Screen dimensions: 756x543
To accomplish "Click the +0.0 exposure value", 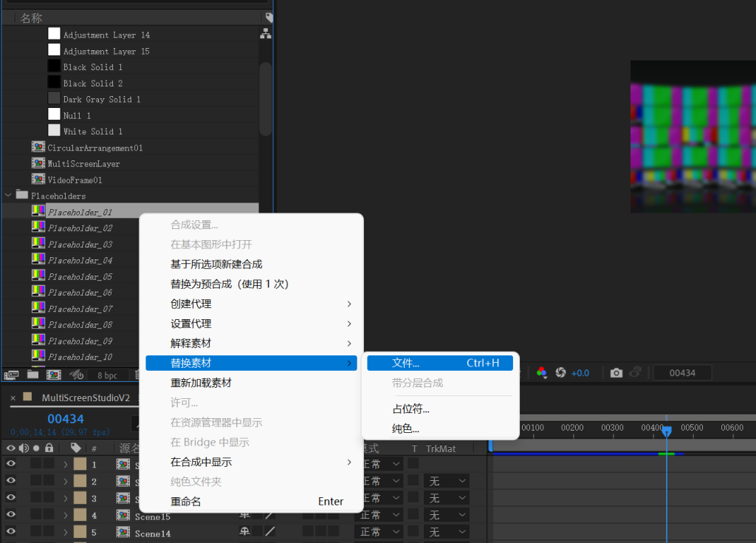I will pyautogui.click(x=580, y=372).
